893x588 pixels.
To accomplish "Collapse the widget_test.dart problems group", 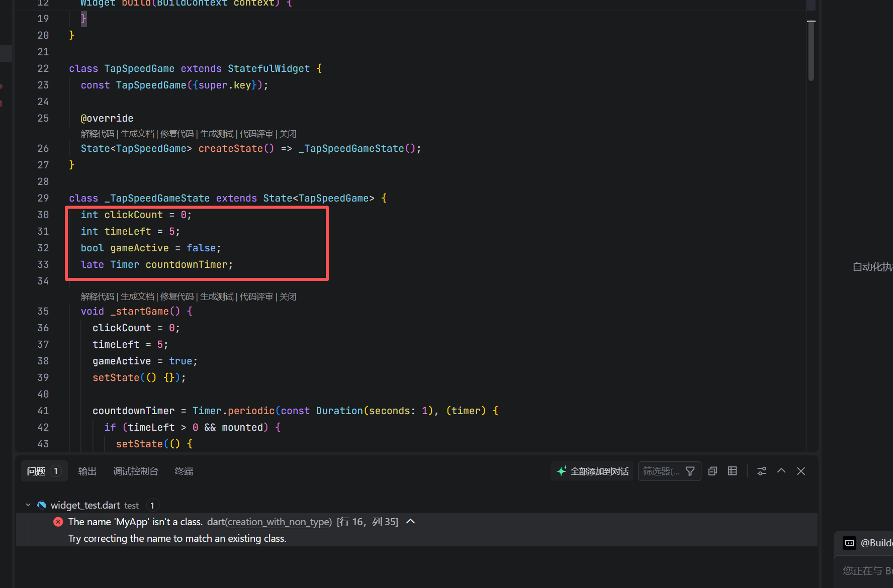I will coord(28,505).
